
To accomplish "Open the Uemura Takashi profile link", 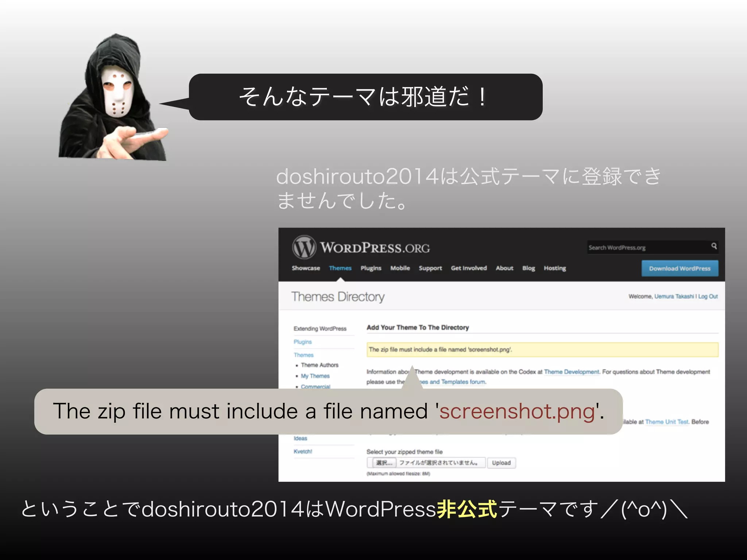I will tap(674, 296).
